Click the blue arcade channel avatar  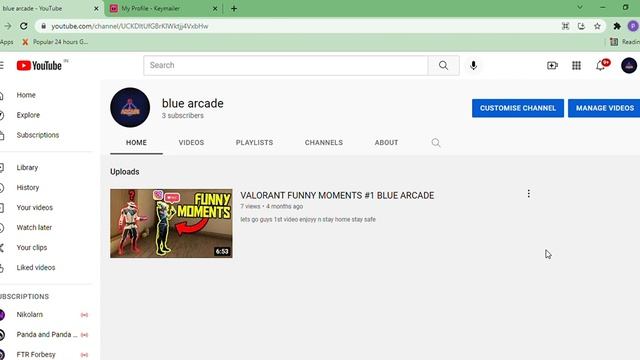click(x=130, y=107)
